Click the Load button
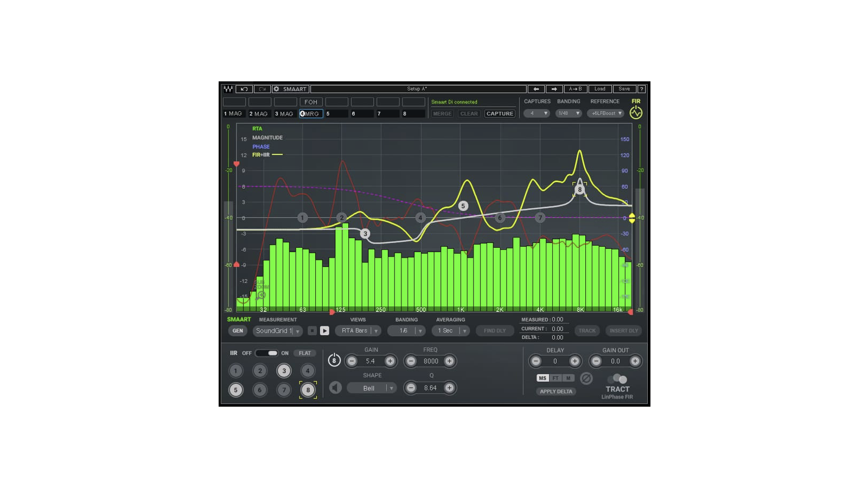Screen dimensions: 868x488 tap(600, 89)
